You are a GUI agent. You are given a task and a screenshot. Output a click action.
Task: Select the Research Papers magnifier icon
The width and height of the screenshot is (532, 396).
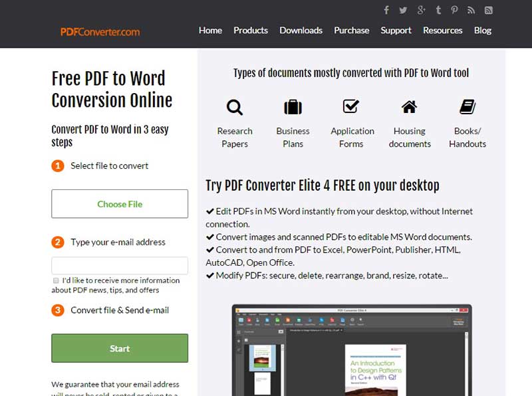234,107
